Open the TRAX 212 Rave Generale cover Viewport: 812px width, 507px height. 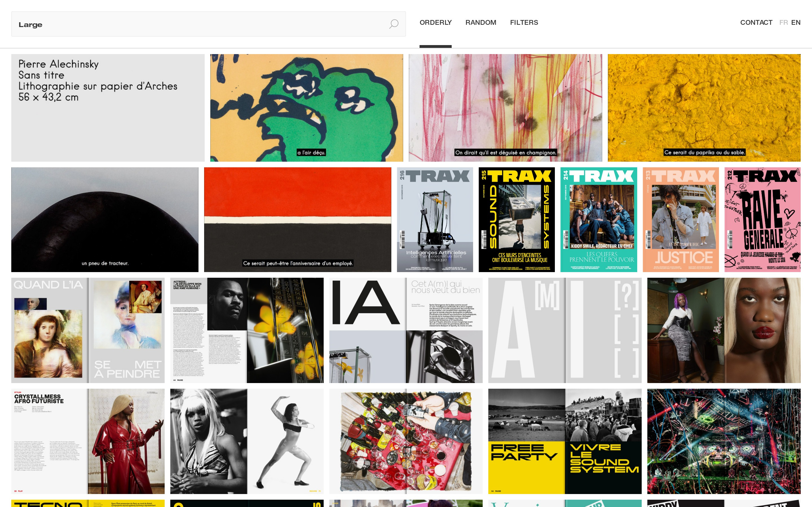[x=762, y=220]
